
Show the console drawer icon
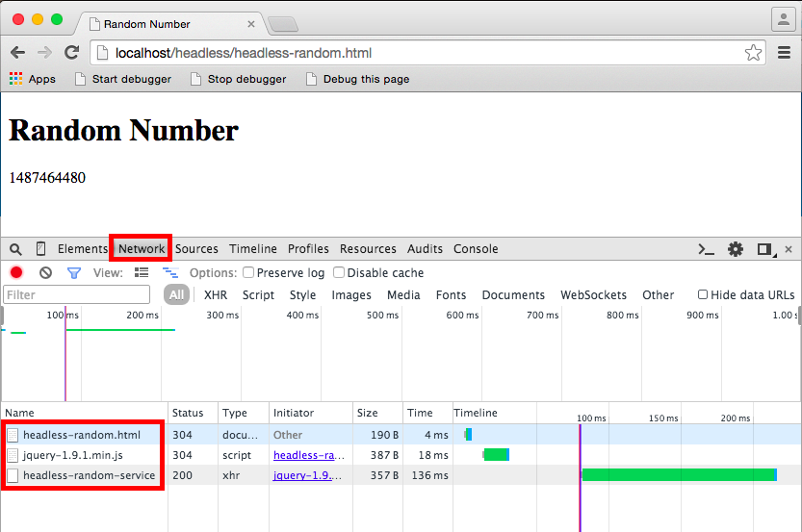[706, 249]
